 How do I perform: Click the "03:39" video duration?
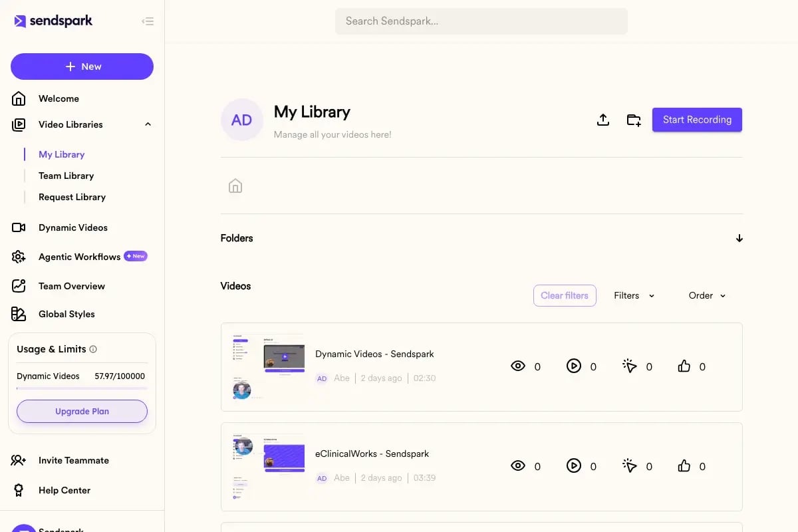424,478
